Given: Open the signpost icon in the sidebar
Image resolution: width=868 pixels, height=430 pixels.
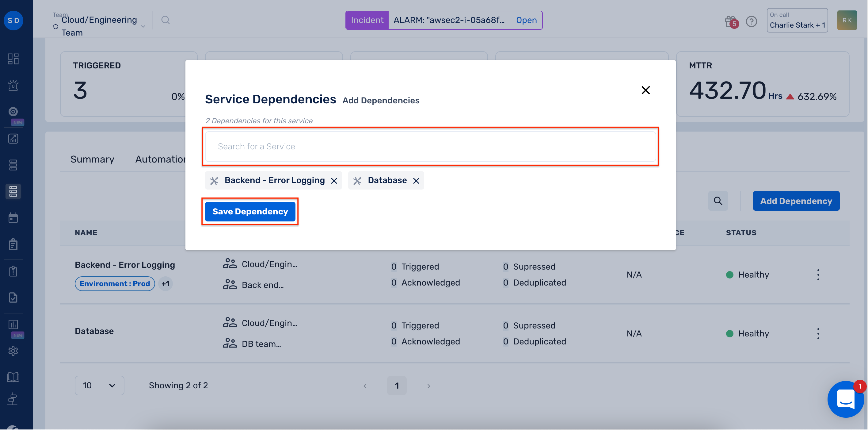Looking at the screenshot, I should 13,399.
